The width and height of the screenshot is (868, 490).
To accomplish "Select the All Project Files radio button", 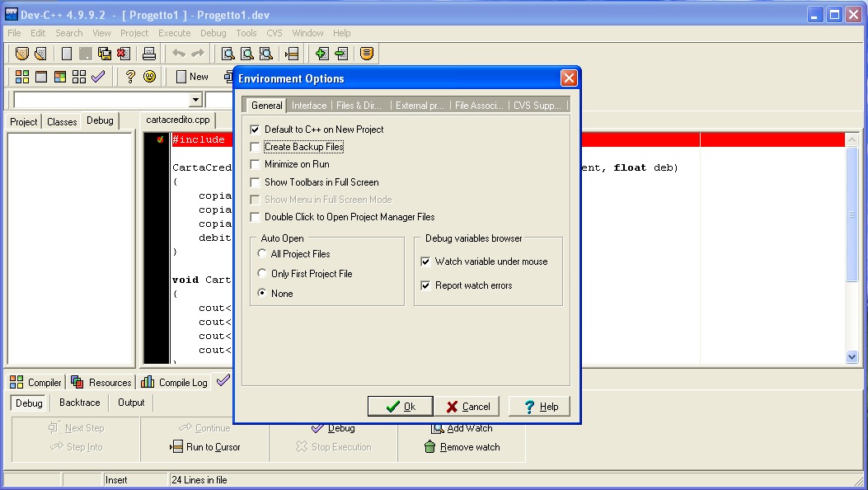I will click(x=262, y=254).
